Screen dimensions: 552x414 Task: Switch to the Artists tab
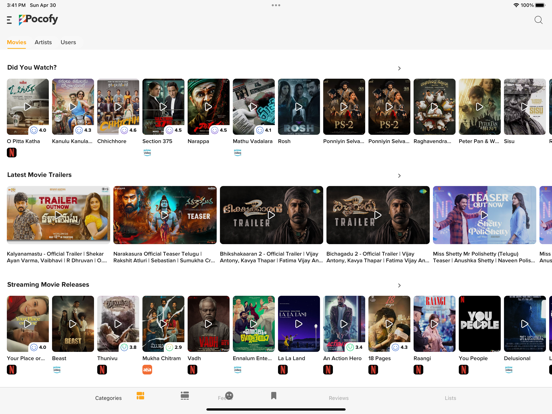point(43,42)
